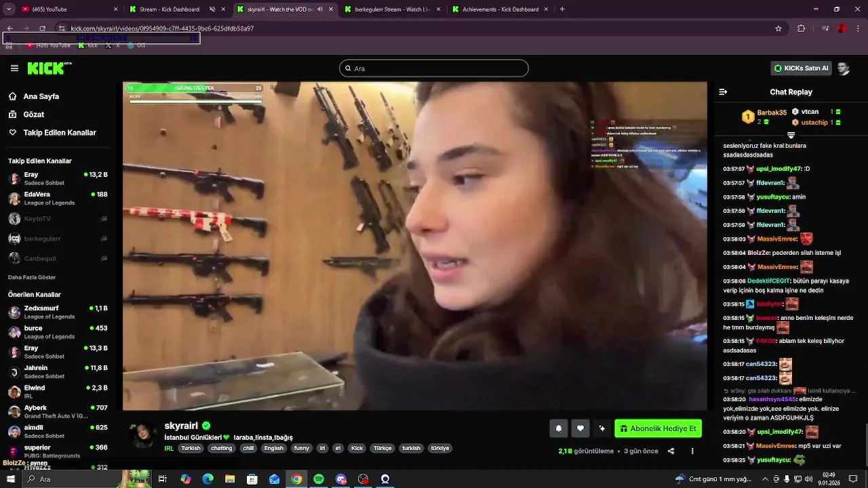
Task: Open Spotify from the taskbar
Action: click(319, 479)
